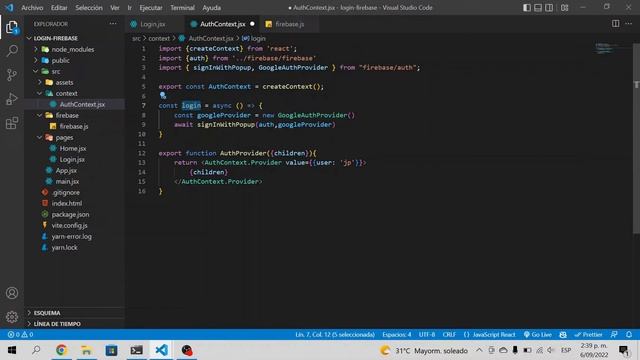Click the lightbulb code action icon
Image resolution: width=640 pixels, height=360 pixels.
click(163, 96)
